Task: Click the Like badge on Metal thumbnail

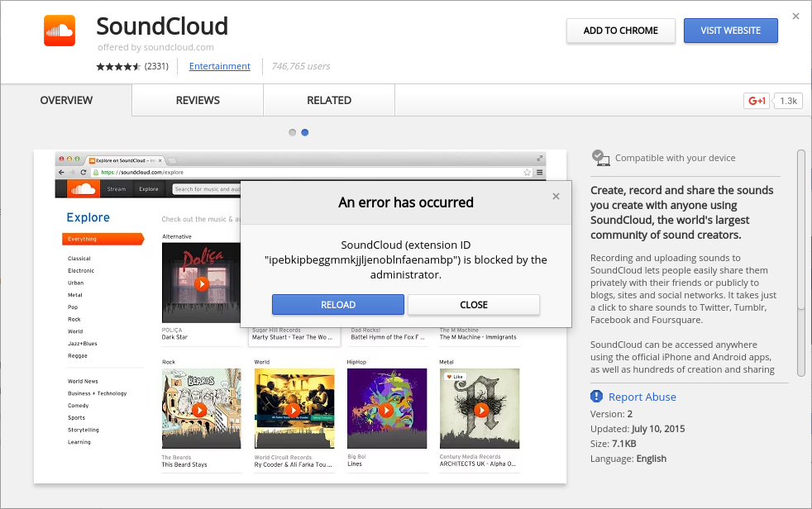Action: pos(455,377)
